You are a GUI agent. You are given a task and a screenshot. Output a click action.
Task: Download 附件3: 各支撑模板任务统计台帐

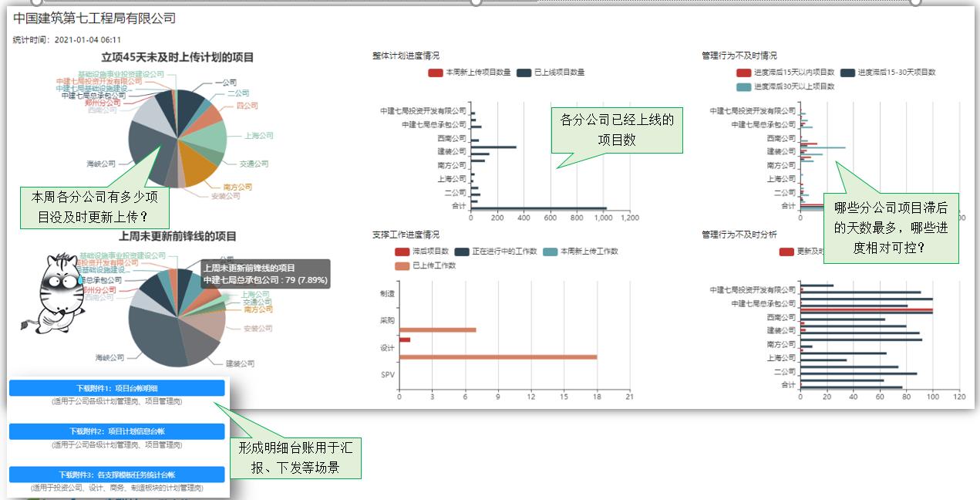[x=116, y=475]
